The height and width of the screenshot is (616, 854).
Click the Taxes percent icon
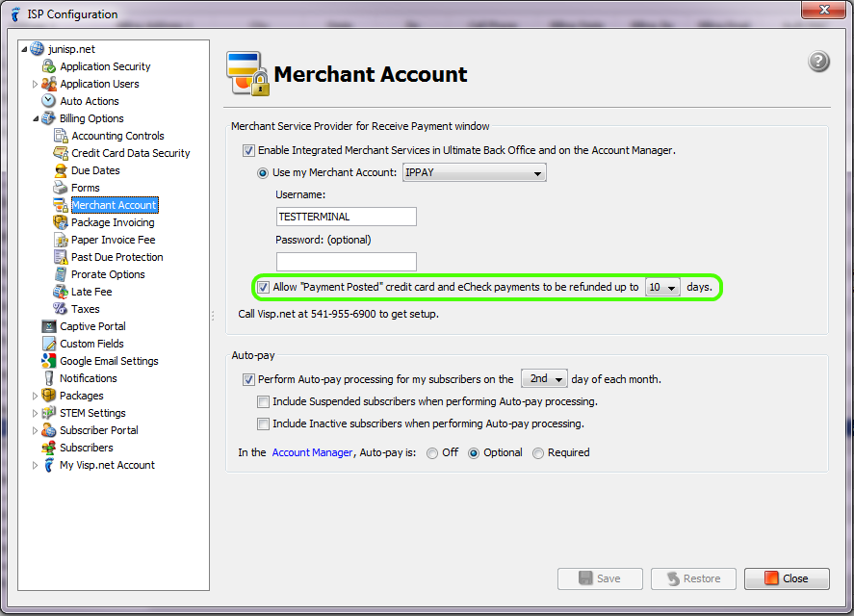click(x=61, y=309)
